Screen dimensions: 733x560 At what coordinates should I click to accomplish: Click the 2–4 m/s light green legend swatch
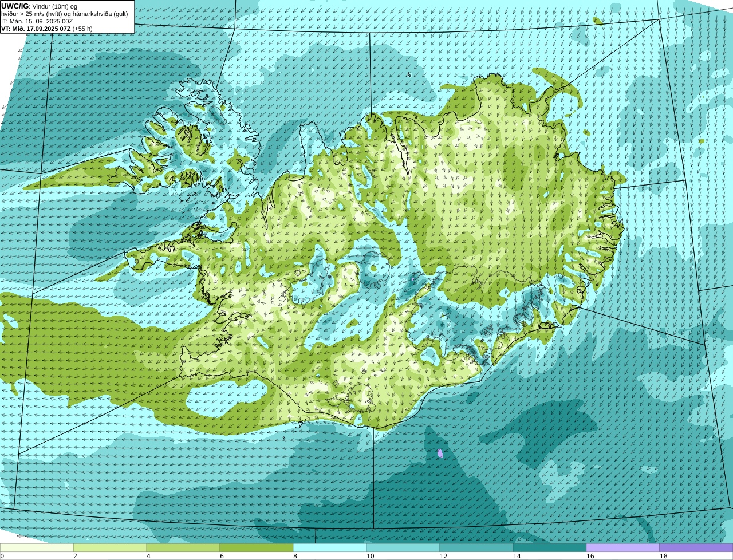110,547
